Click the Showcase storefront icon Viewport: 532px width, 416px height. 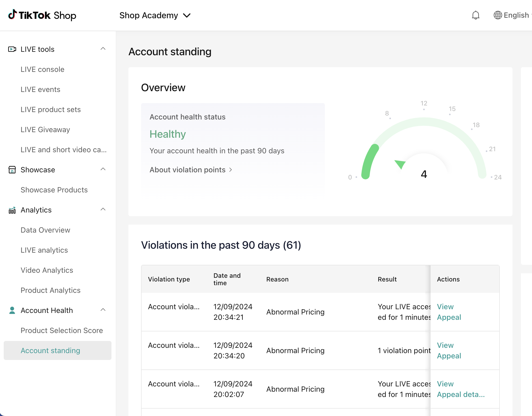click(x=12, y=170)
